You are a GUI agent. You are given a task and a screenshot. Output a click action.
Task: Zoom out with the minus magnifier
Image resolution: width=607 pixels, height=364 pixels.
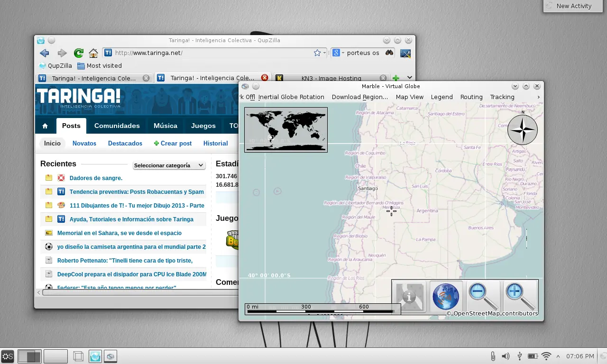[x=483, y=297]
